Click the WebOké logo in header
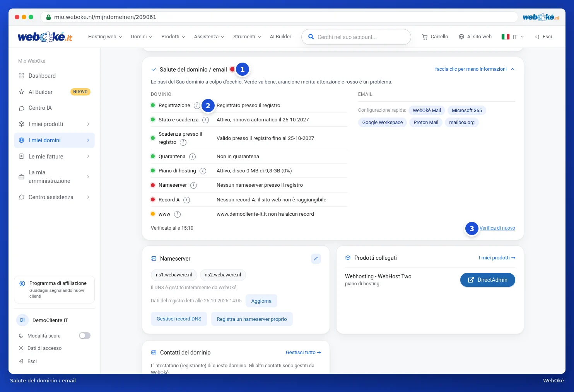Viewport: 574px width, 392px height. 45,37
